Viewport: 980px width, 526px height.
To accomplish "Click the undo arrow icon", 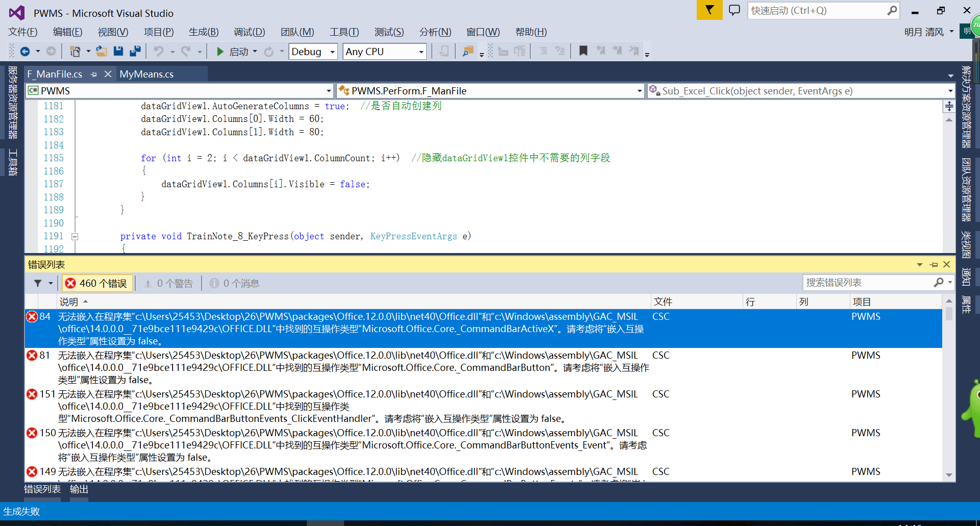I will coord(159,52).
